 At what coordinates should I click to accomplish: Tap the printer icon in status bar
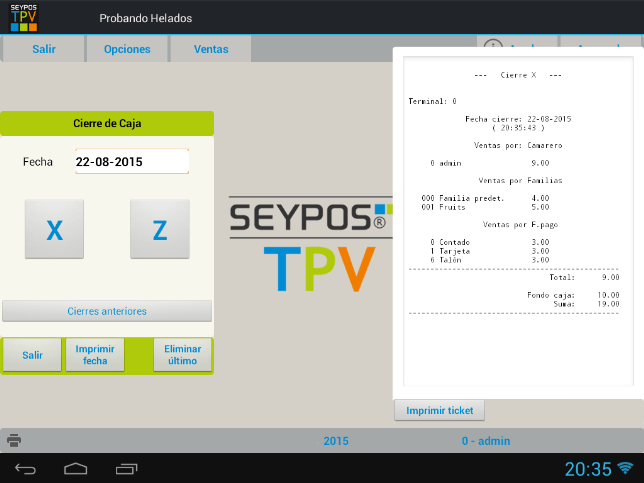click(x=14, y=440)
